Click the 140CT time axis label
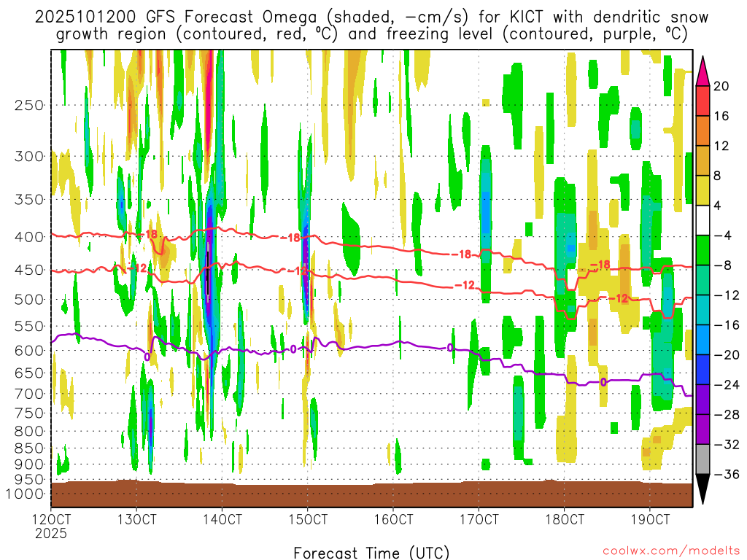Screen dimensions: 747x560 click(x=222, y=519)
